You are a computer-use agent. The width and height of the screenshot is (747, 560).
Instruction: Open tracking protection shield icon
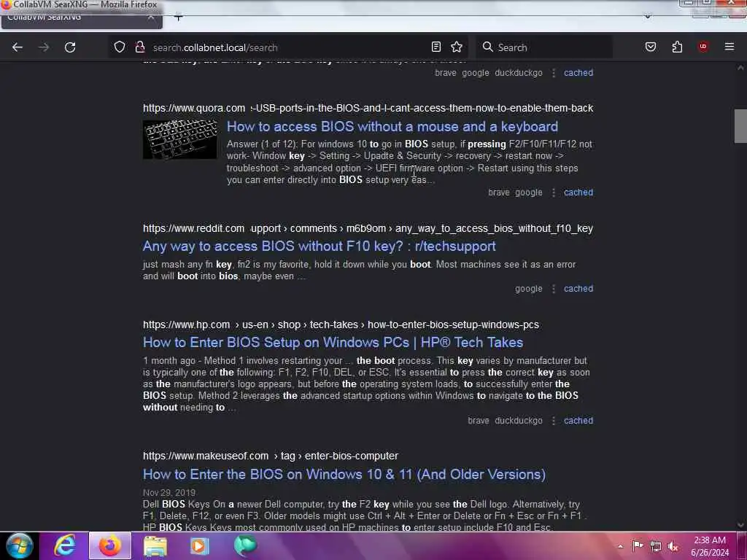coord(120,47)
